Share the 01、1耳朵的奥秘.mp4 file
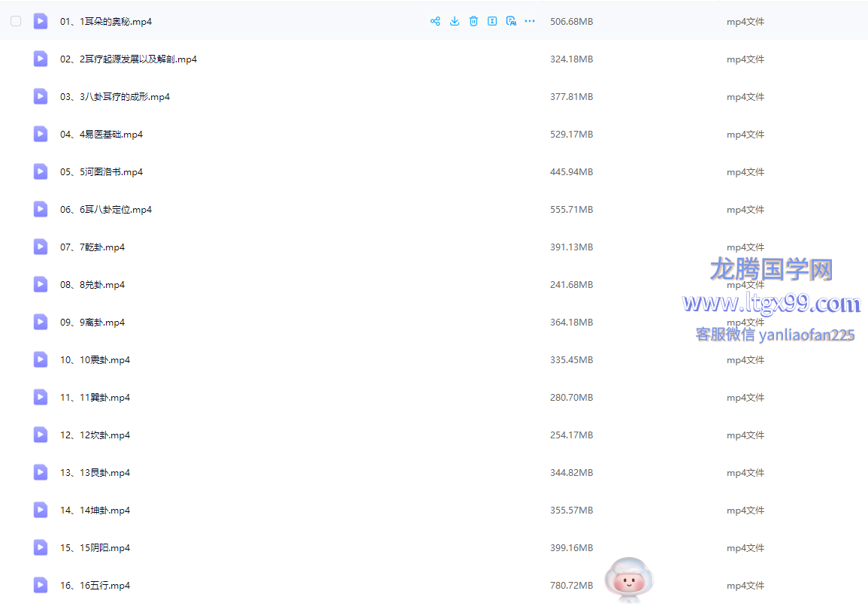The height and width of the screenshot is (606, 868). click(435, 21)
